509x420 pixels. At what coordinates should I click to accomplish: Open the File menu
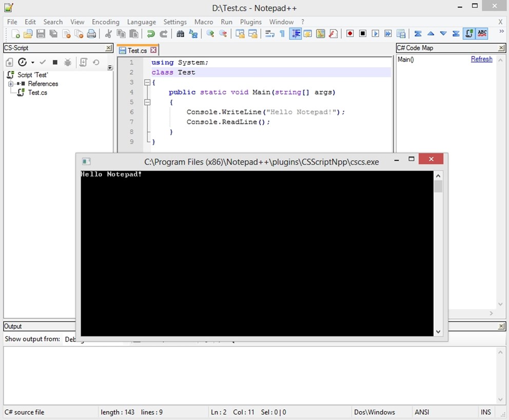(12, 22)
